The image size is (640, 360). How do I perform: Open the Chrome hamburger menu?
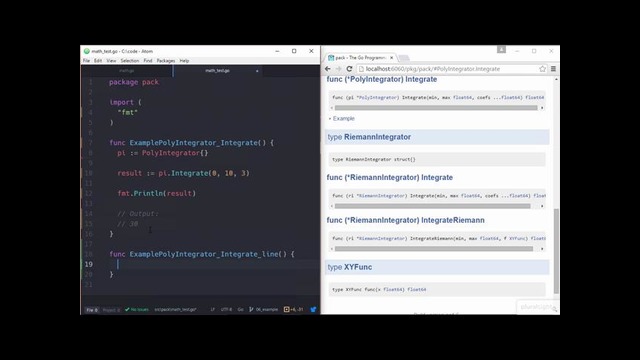pos(553,69)
